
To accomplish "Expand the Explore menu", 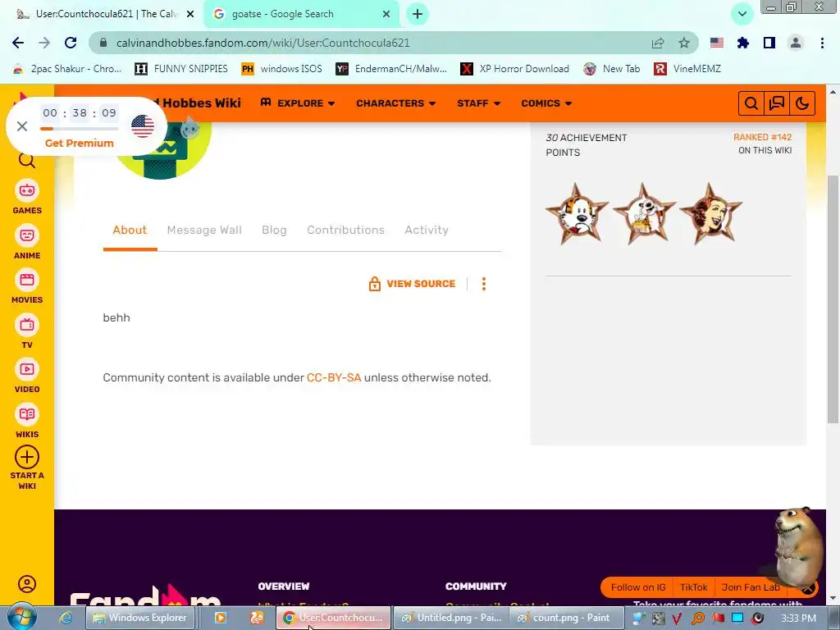I will 297,103.
